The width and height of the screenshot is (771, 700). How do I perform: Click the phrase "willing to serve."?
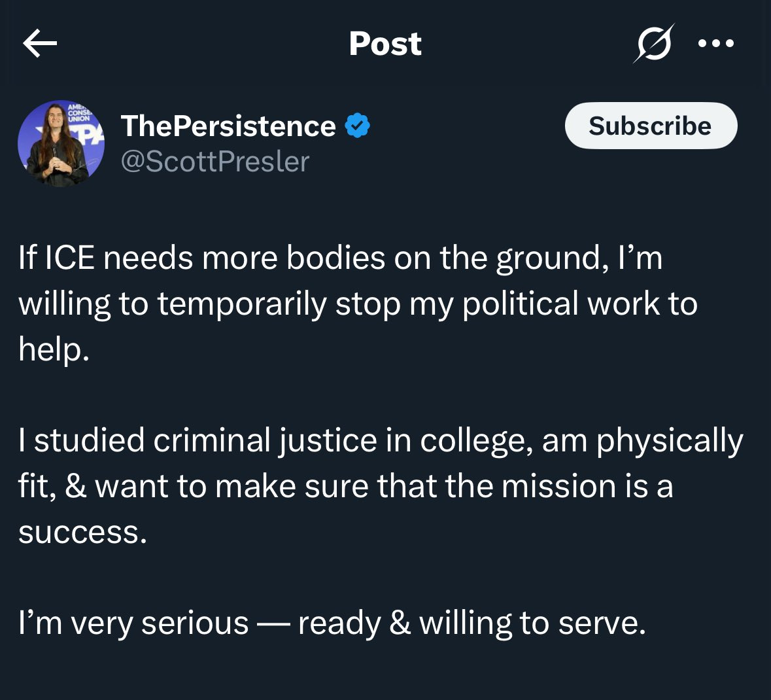point(532,623)
